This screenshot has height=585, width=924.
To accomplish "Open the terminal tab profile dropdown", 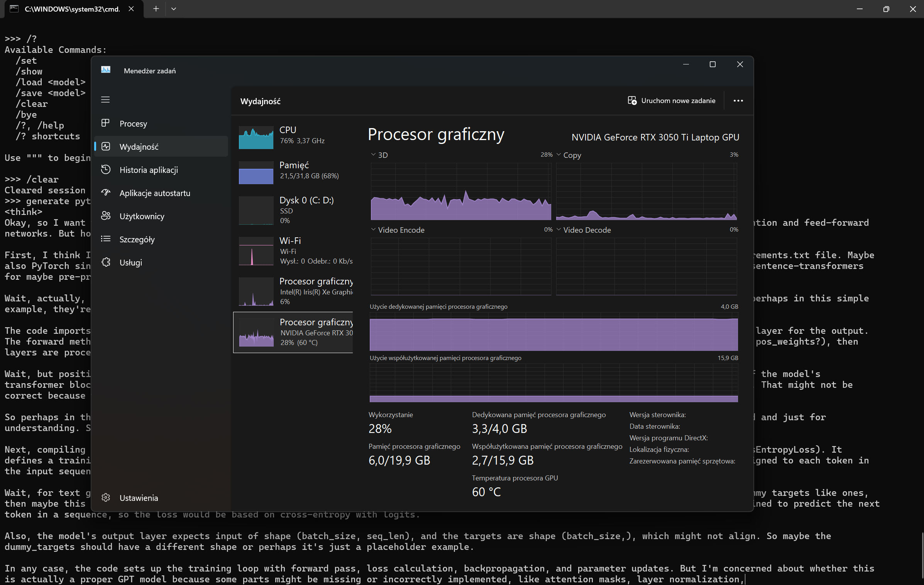I will (x=173, y=8).
